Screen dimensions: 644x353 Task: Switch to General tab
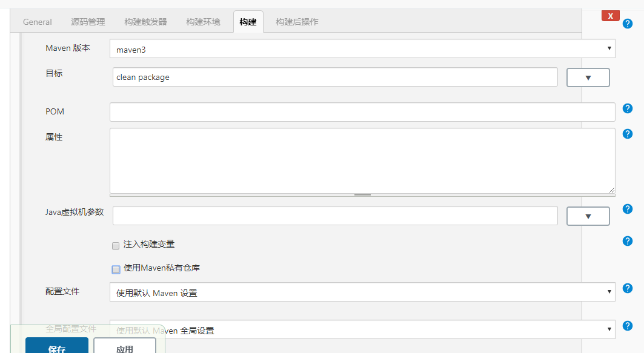click(38, 22)
